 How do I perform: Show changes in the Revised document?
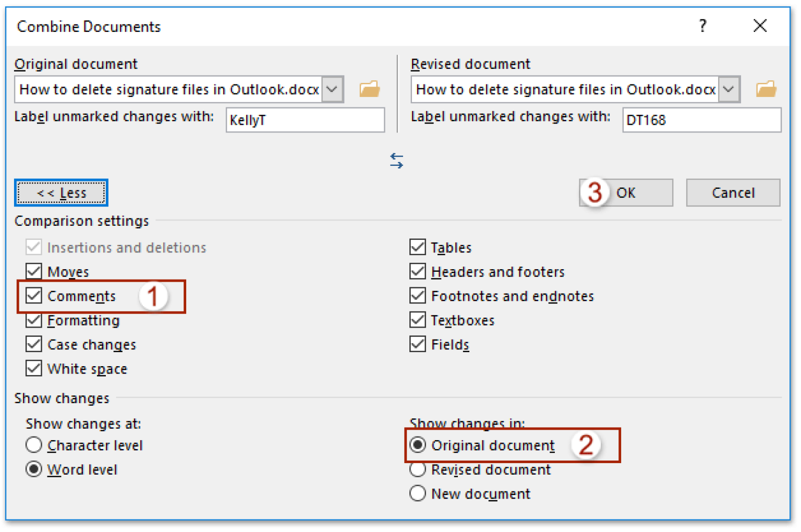(x=418, y=469)
